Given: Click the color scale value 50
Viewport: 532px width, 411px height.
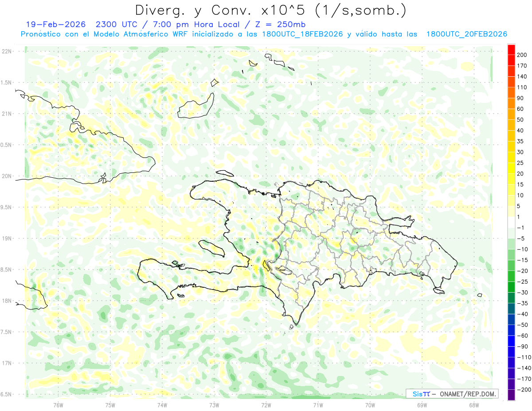Looking at the screenshot, I should (x=521, y=120).
